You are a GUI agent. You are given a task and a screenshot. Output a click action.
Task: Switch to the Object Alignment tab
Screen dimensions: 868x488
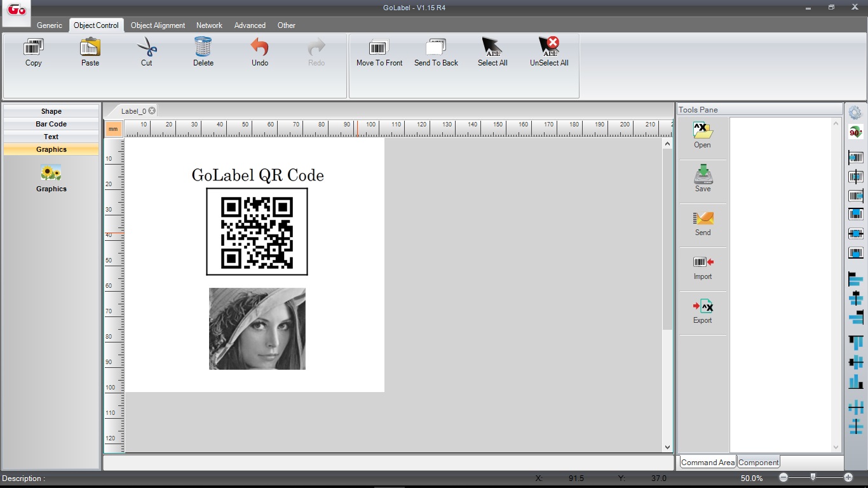(x=158, y=25)
